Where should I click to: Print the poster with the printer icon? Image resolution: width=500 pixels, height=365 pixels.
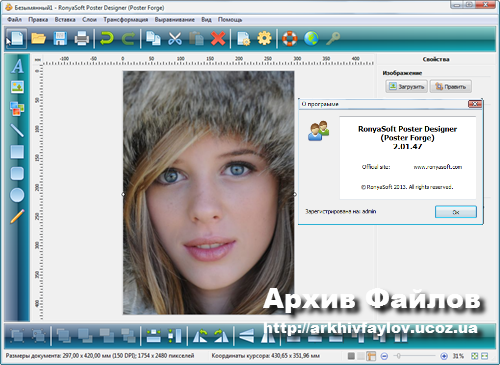[x=82, y=38]
